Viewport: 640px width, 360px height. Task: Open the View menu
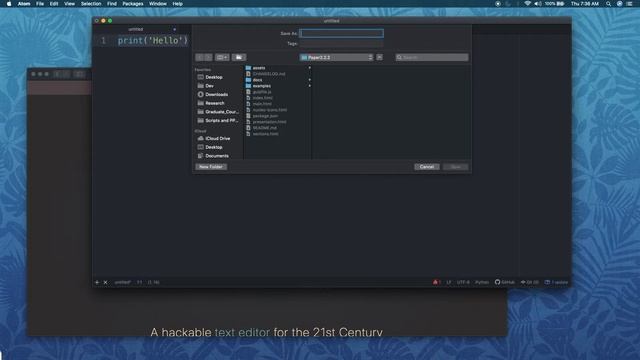tap(69, 4)
